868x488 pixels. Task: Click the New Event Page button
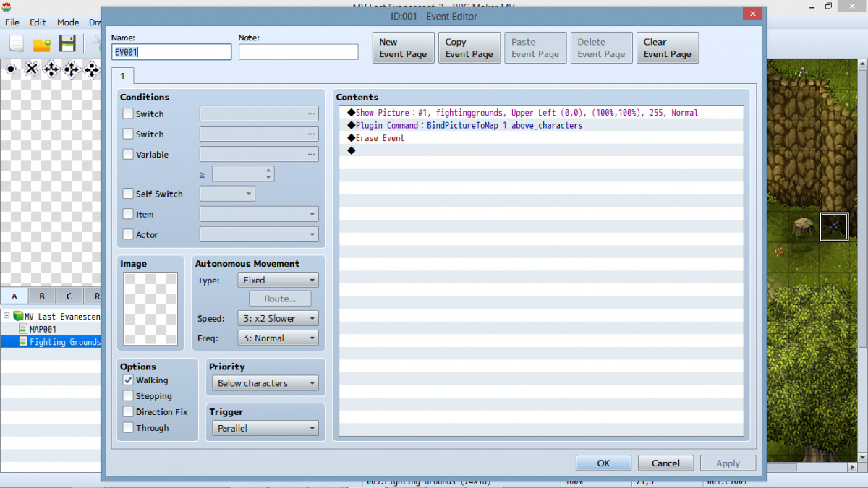click(x=403, y=48)
